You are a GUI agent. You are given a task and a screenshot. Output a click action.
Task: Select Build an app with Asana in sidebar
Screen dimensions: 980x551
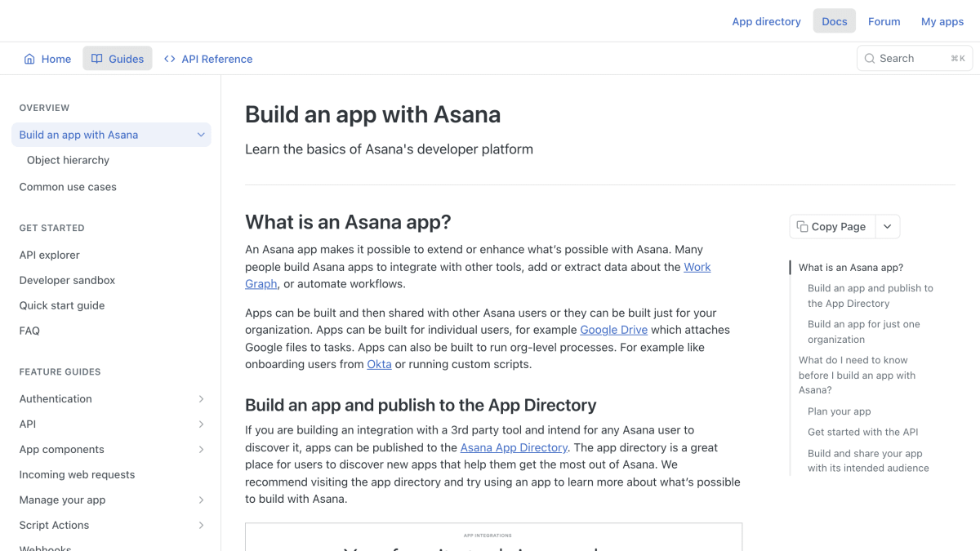[x=111, y=135]
